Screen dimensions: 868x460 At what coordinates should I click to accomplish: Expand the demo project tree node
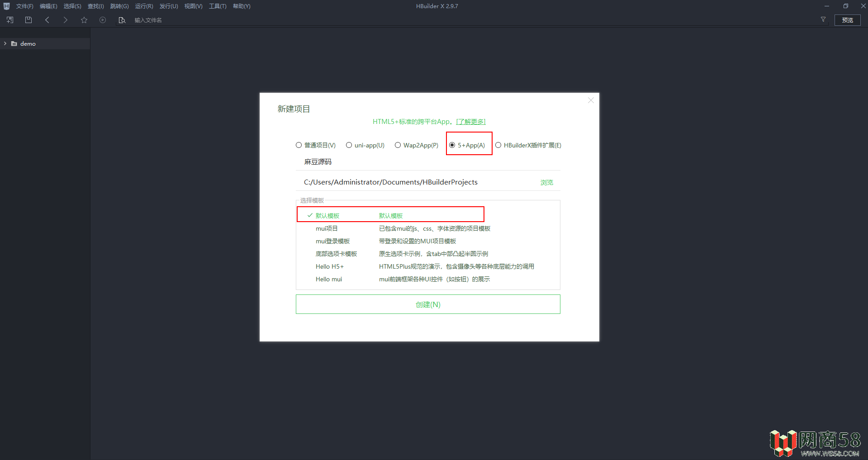[x=5, y=44]
